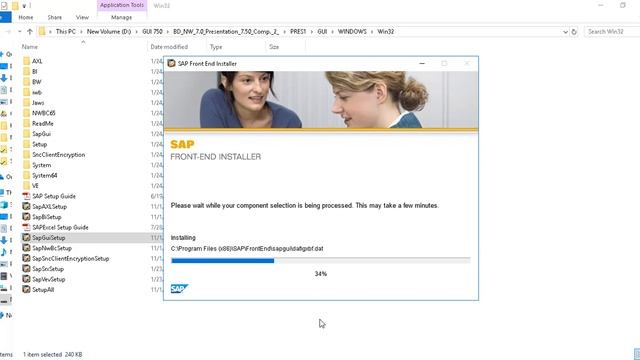Open recent locations dropdown arrow

click(19, 31)
